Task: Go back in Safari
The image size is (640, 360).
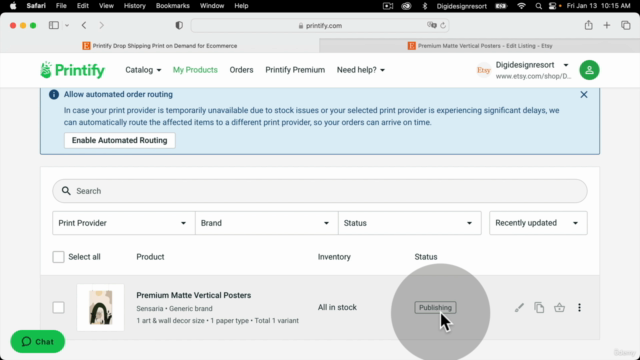Action: tap(84, 25)
